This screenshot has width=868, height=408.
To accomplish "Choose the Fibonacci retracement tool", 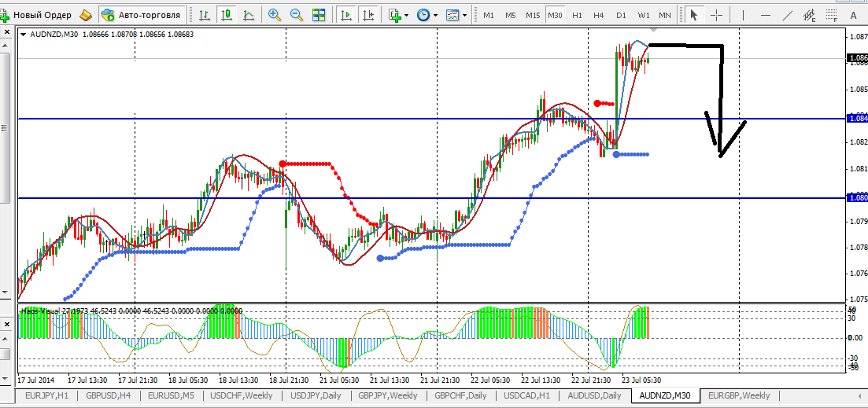I will tap(830, 15).
